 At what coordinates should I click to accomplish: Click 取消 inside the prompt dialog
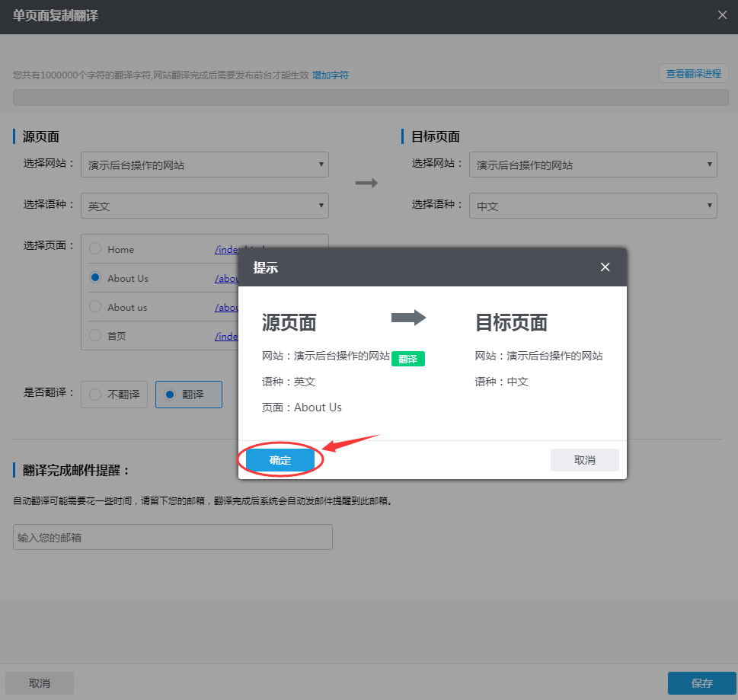[x=583, y=459]
